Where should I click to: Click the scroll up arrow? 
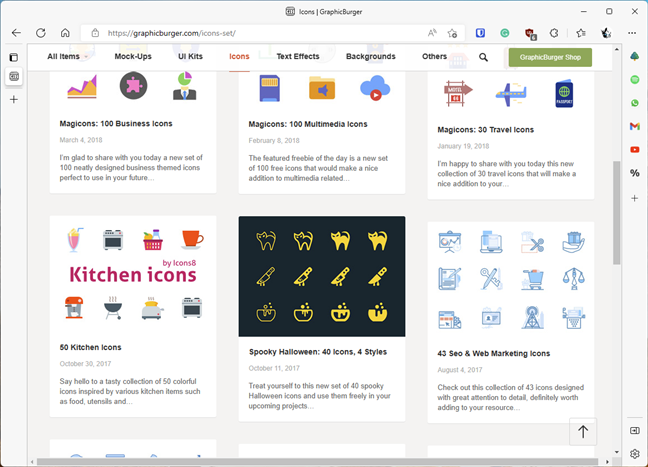click(x=617, y=49)
